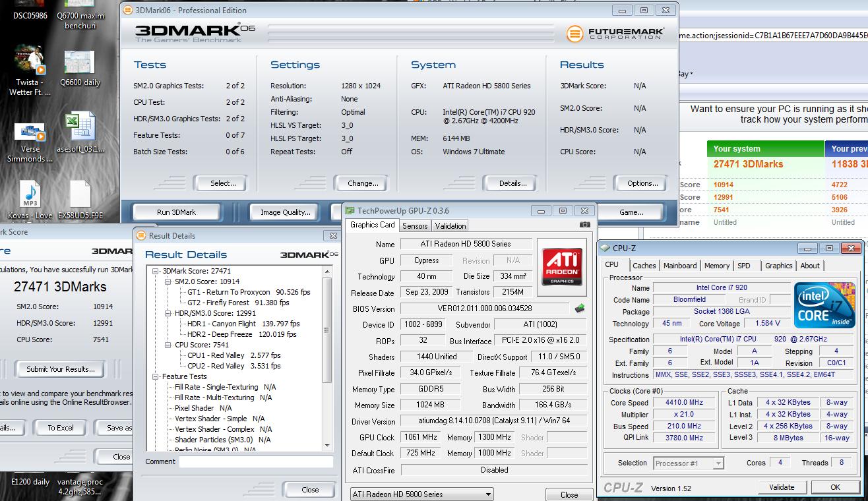Collapse the Feature Tests tree node
Screen dimensions: 868x501
pyautogui.click(x=156, y=376)
